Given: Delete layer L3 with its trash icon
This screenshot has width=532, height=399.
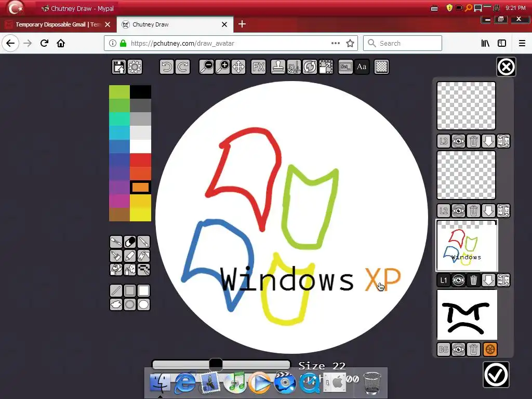Looking at the screenshot, I should click(473, 141).
